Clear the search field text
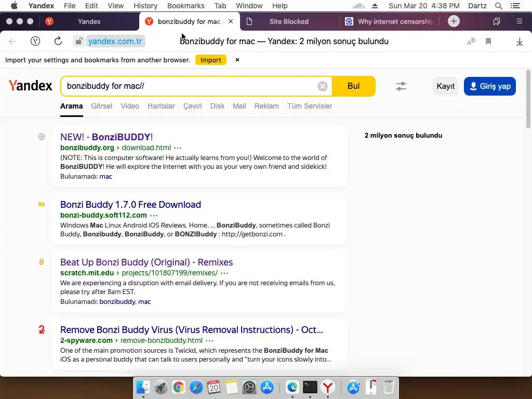The image size is (532, 399). (322, 86)
